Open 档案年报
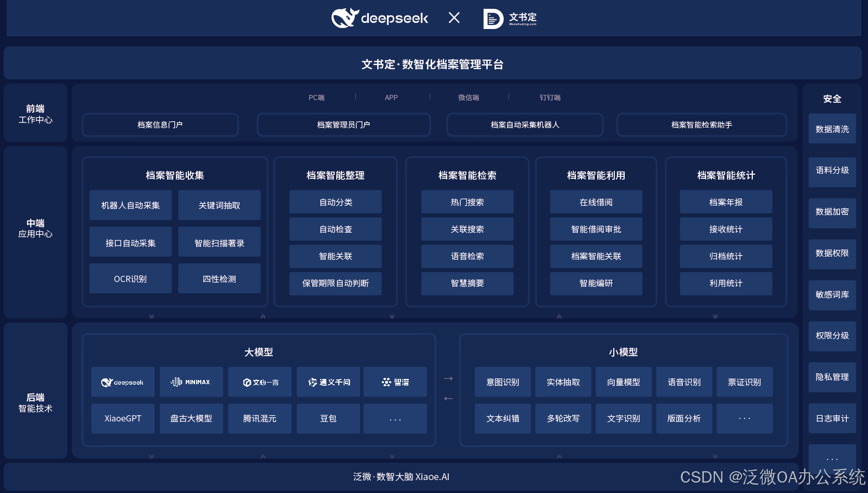 (x=726, y=202)
